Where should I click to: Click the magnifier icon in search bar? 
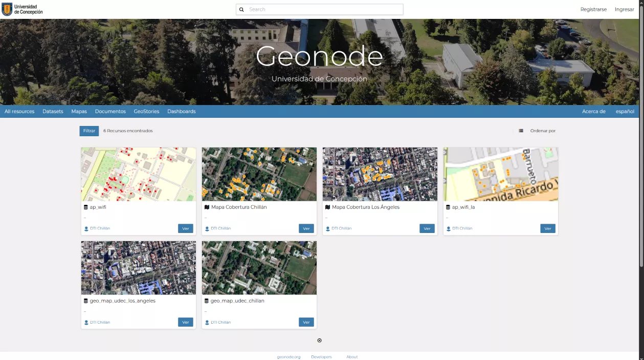coord(241,10)
